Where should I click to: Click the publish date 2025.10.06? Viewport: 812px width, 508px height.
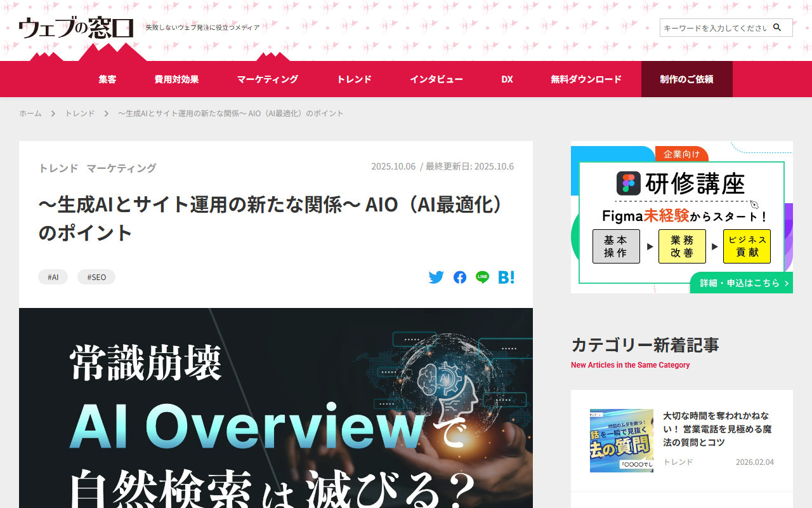tap(393, 166)
